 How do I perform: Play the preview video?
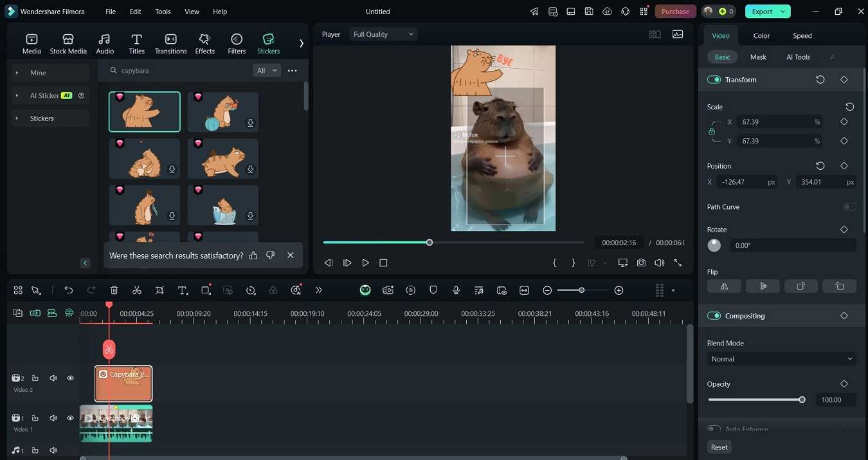click(x=365, y=262)
